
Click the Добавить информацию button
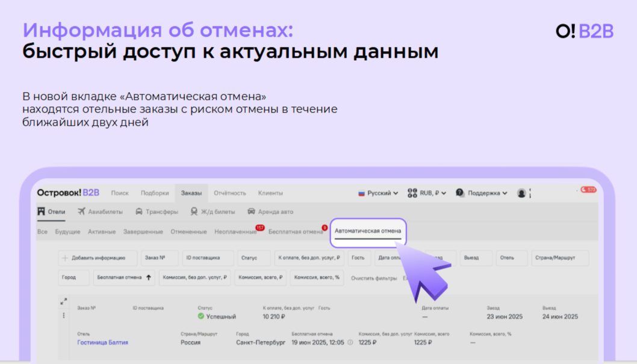coord(98,258)
